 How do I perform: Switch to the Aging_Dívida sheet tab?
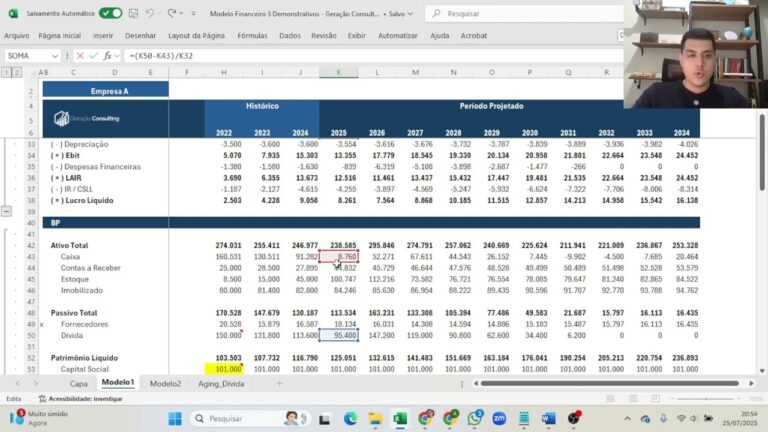point(223,383)
